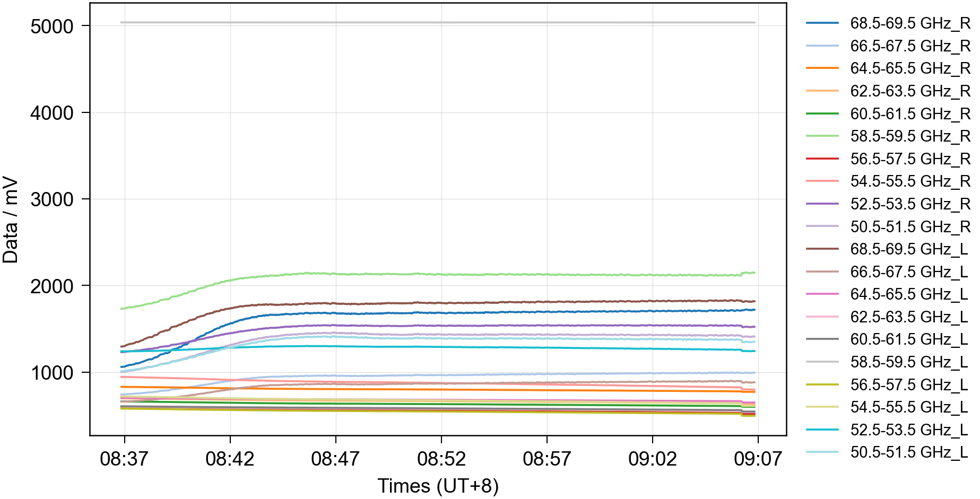980x499 pixels.
Task: Select the 58.5-59.5 GHz_R legend label
Action: tap(910, 136)
